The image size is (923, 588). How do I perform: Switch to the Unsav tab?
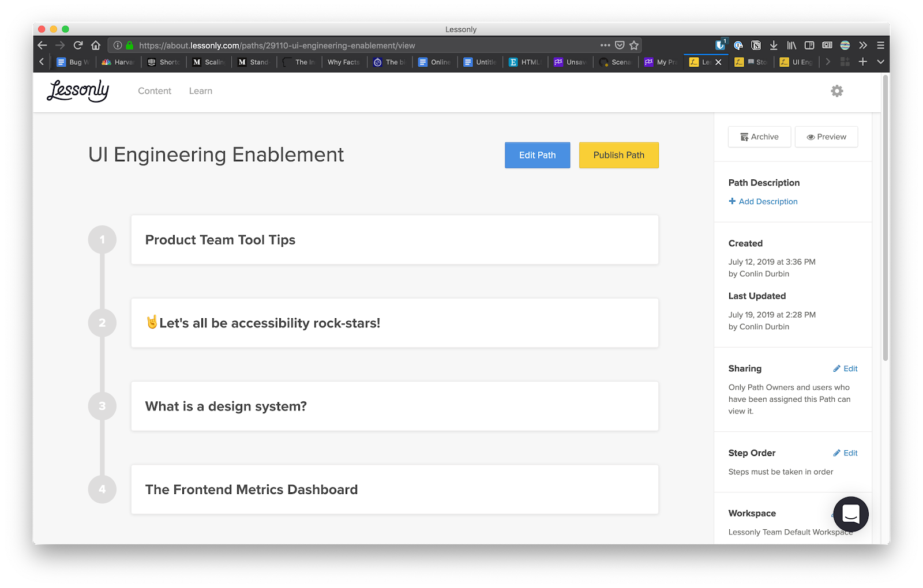(x=571, y=62)
